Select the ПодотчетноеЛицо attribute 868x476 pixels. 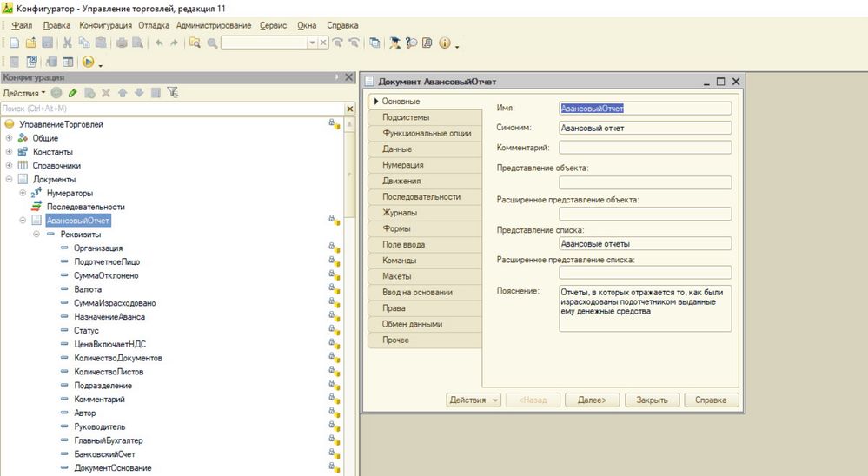click(x=107, y=261)
